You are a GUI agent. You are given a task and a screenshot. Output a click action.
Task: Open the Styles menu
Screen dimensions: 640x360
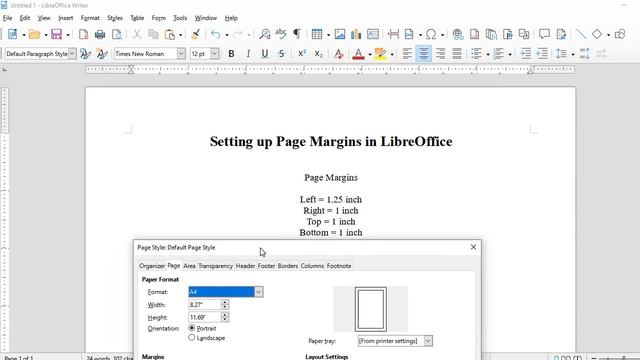click(115, 18)
